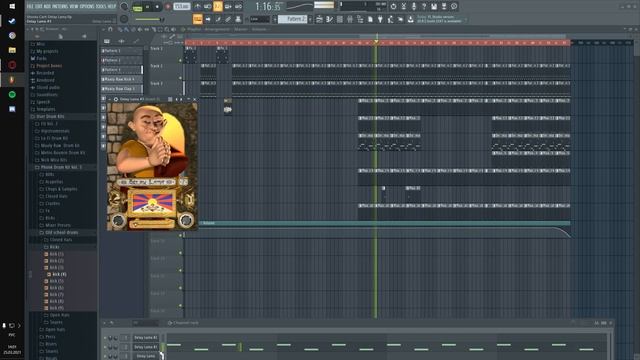The image size is (640, 360).
Task: Click the highlighted orange toolbar button left of snap selector
Action: 198,19
